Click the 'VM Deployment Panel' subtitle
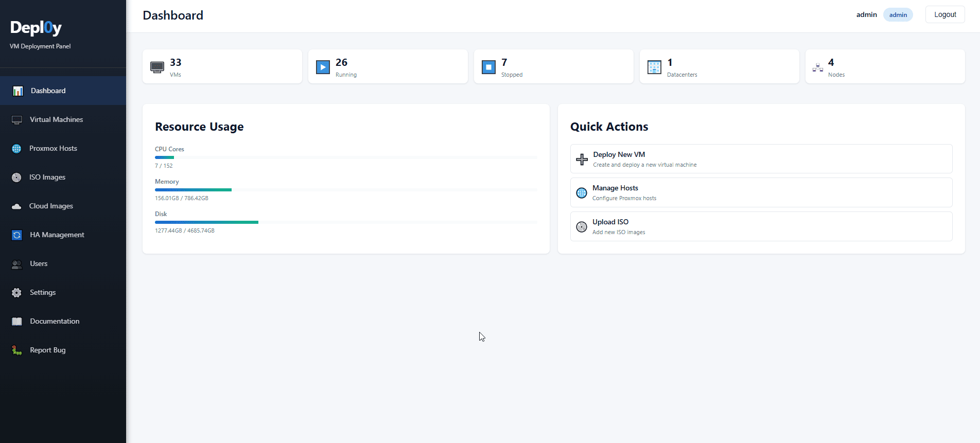Viewport: 980px width, 443px height. (x=40, y=46)
